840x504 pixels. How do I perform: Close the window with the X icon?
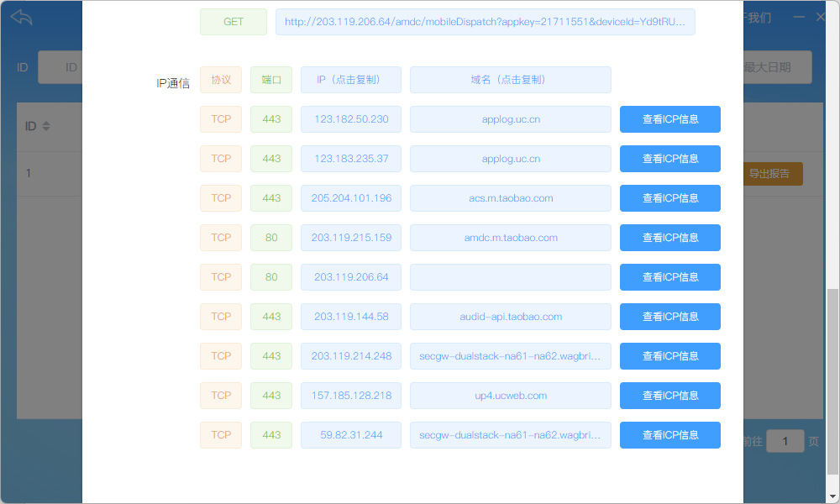pyautogui.click(x=821, y=17)
